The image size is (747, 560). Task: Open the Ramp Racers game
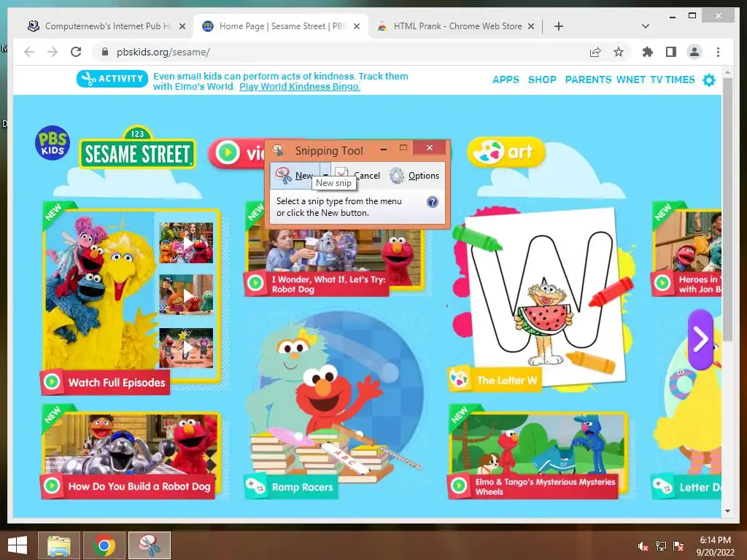[333, 405]
